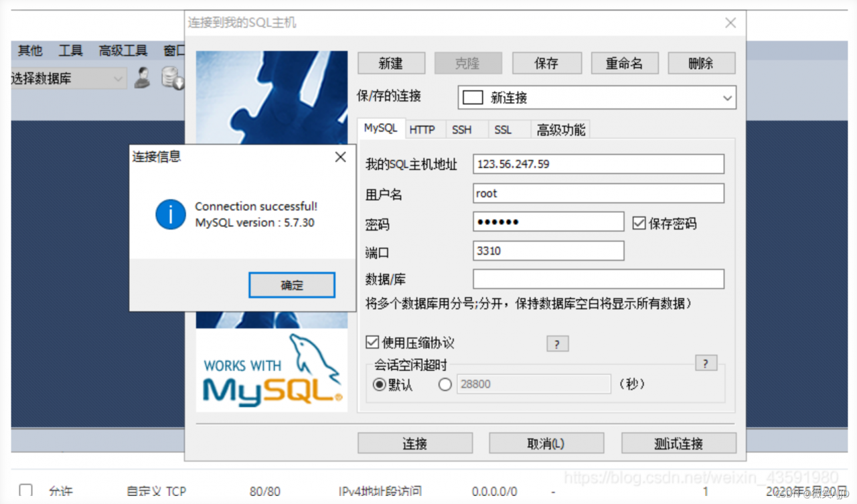Click the 0.0.0.0/0 cell in background table
857x504 pixels.
coord(495,491)
